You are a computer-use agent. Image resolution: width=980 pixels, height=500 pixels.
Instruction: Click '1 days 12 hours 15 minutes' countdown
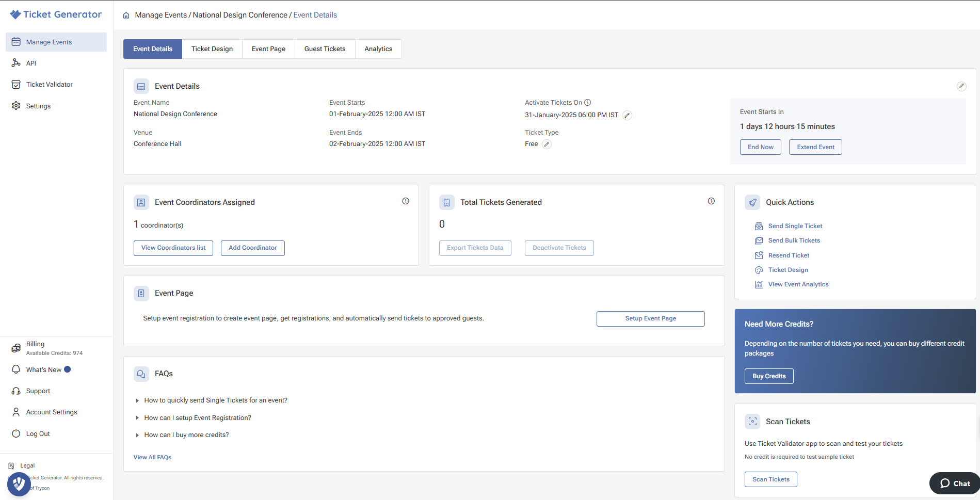(x=788, y=126)
